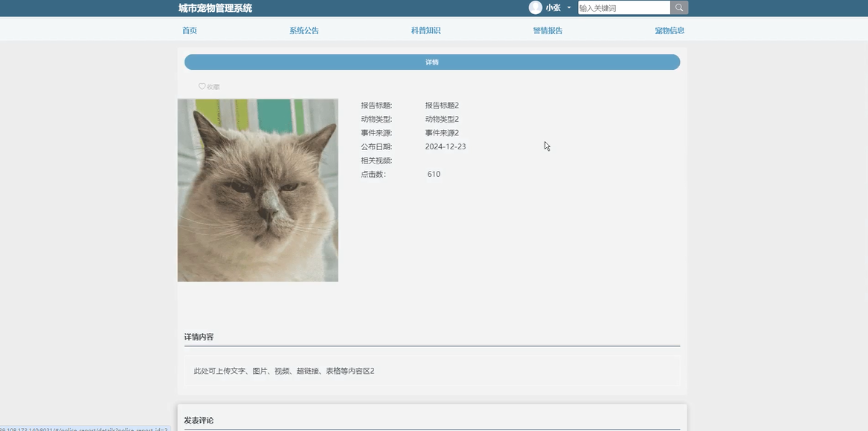Viewport: 868px width, 431px height.
Task: Open the 宠物信息 menu item
Action: 669,30
